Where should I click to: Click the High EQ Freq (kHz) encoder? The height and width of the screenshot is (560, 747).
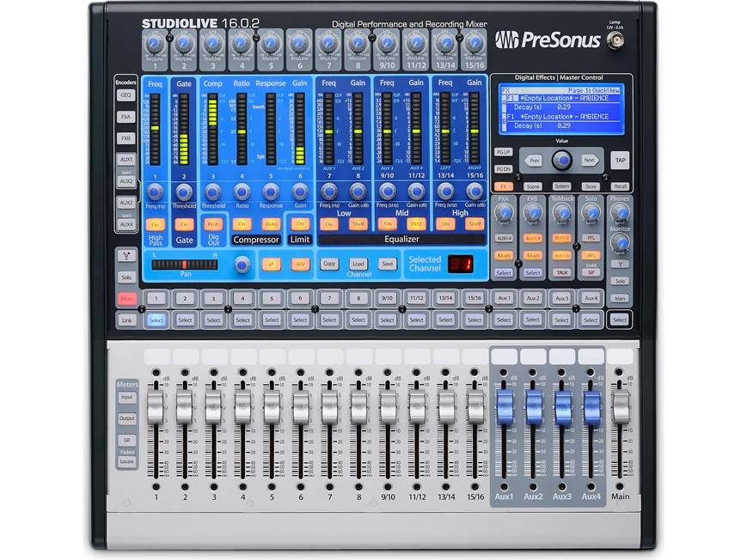pyautogui.click(x=445, y=192)
